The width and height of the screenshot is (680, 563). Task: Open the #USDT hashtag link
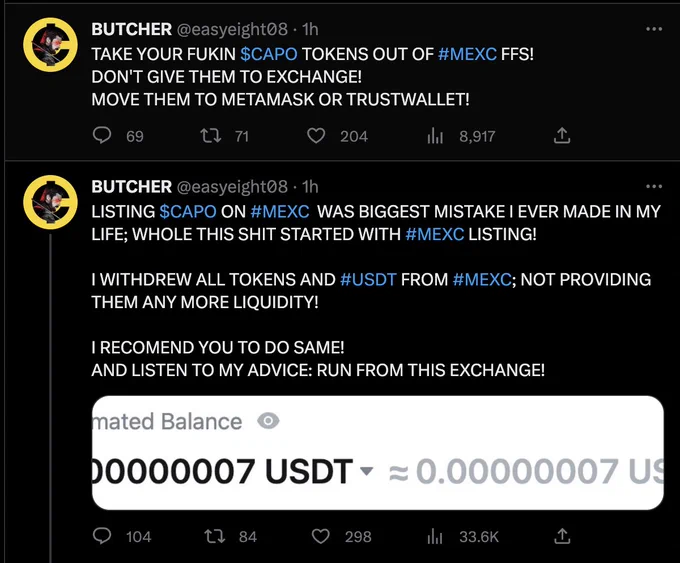tap(368, 279)
